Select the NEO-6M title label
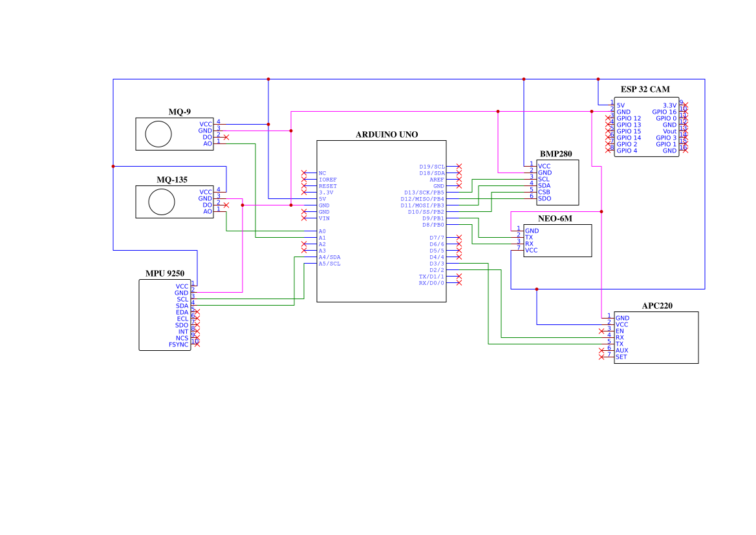 point(555,218)
